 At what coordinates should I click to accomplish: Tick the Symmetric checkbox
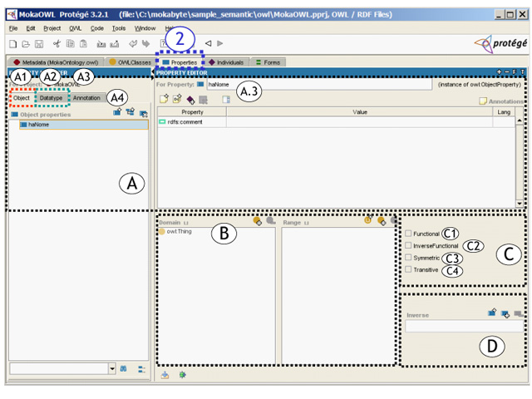tap(408, 257)
